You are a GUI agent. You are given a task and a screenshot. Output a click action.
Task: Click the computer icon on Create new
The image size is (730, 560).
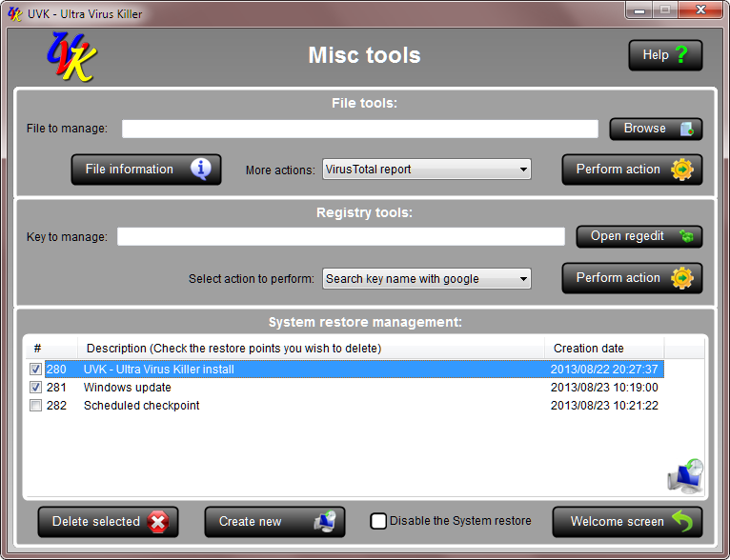(325, 521)
